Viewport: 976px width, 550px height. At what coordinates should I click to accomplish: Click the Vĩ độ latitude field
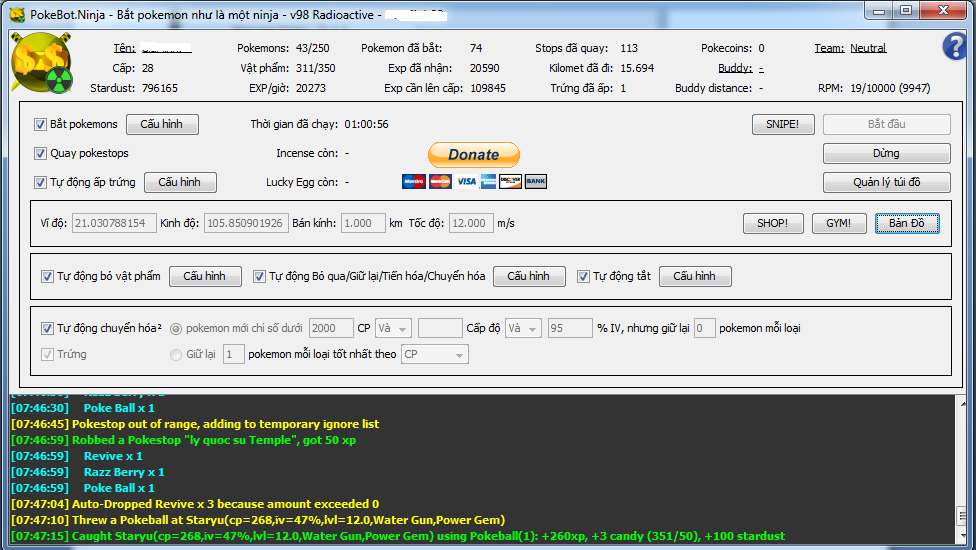(x=114, y=223)
